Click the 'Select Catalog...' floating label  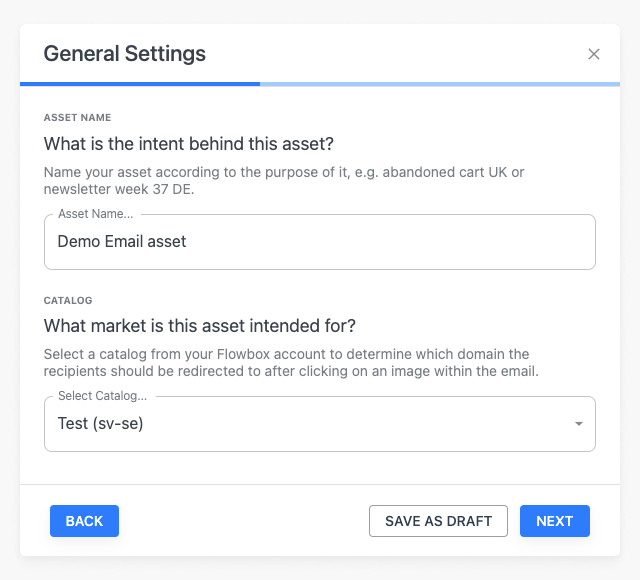tap(102, 396)
